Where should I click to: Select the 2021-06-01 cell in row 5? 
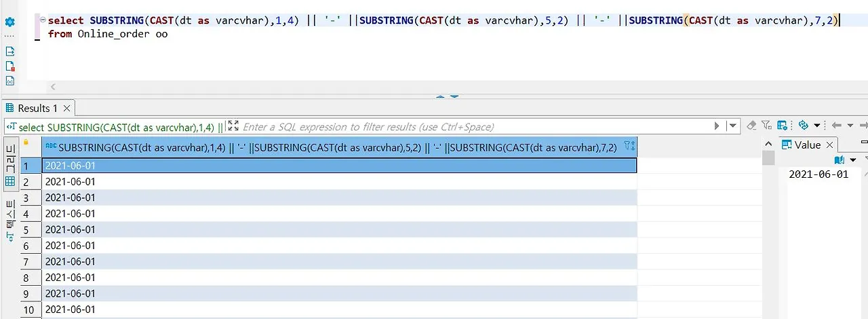tap(339, 229)
